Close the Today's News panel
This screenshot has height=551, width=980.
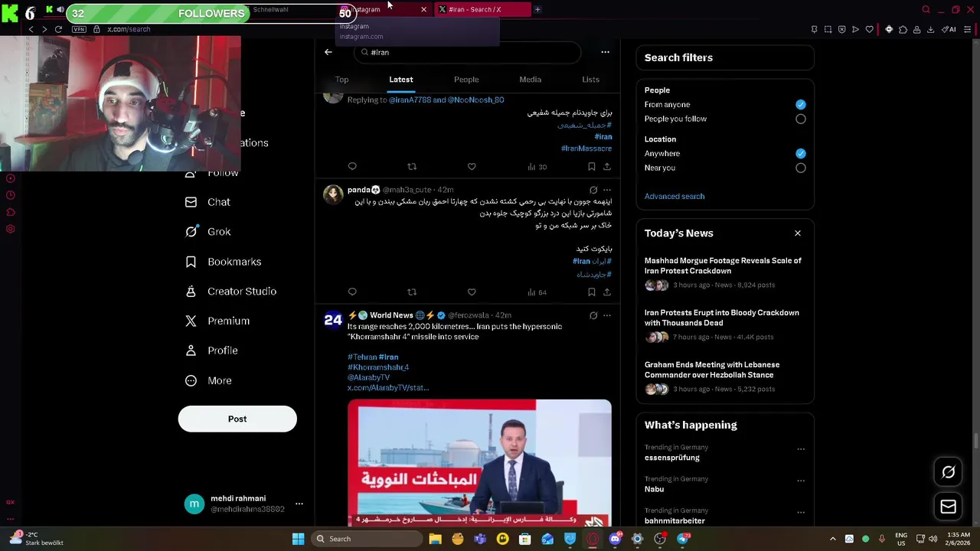798,233
